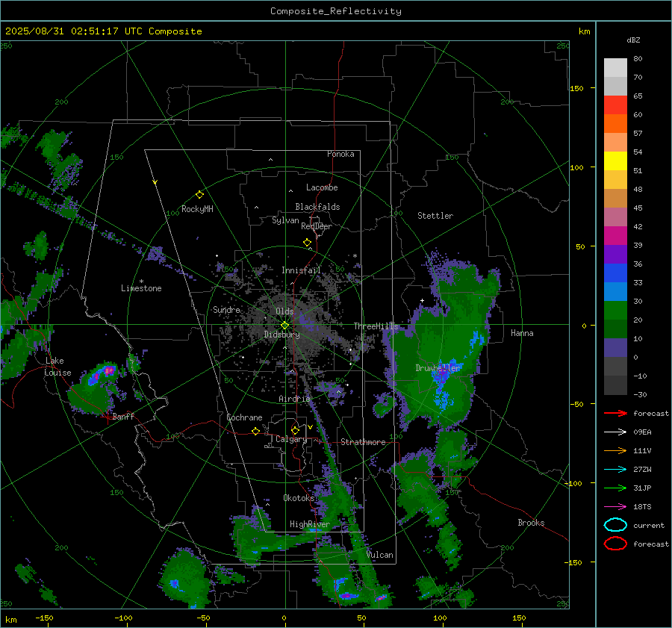
Task: Click the Sylvan label on map
Action: click(285, 220)
